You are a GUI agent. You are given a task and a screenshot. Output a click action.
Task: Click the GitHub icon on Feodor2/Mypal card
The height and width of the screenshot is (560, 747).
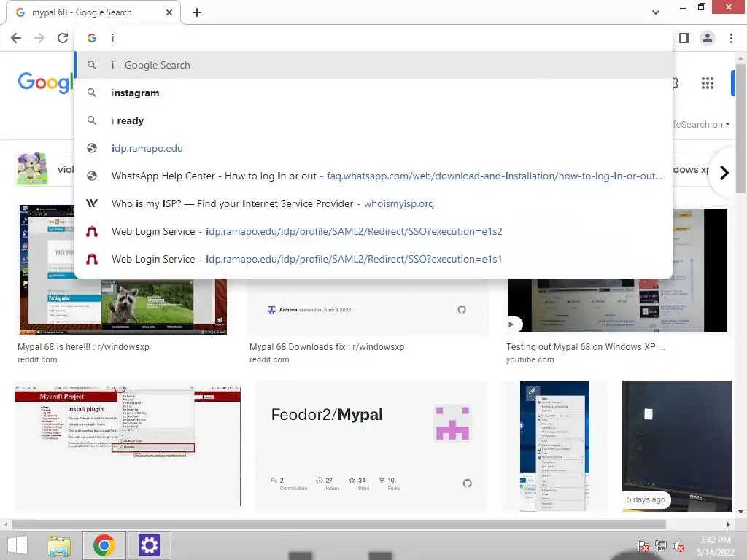click(468, 483)
